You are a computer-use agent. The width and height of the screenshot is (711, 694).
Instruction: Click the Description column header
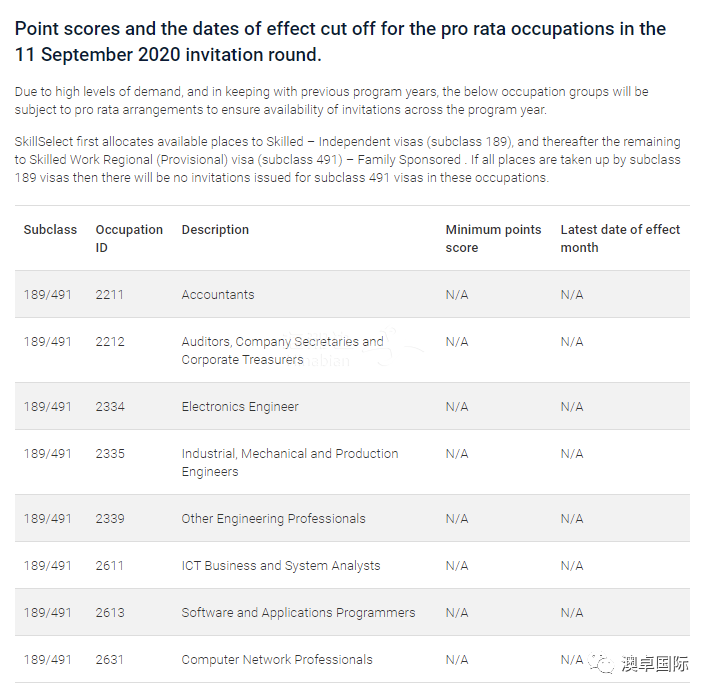pos(215,230)
